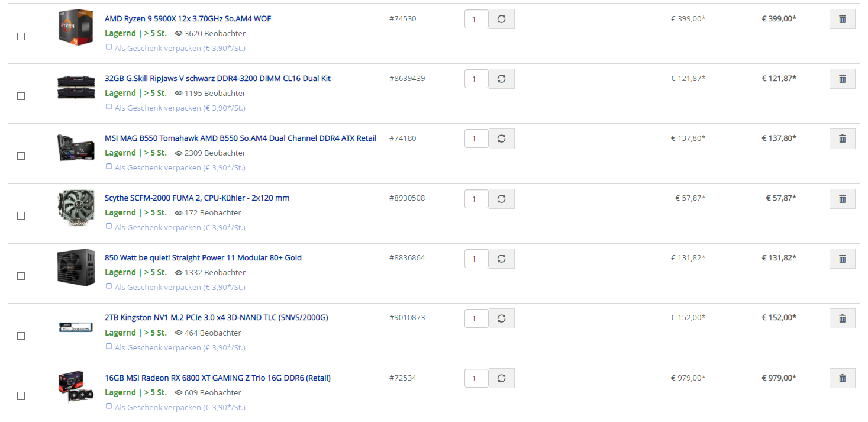Click the quantity field for Kingston NV1 SSD
868x422 pixels.
[x=476, y=318]
